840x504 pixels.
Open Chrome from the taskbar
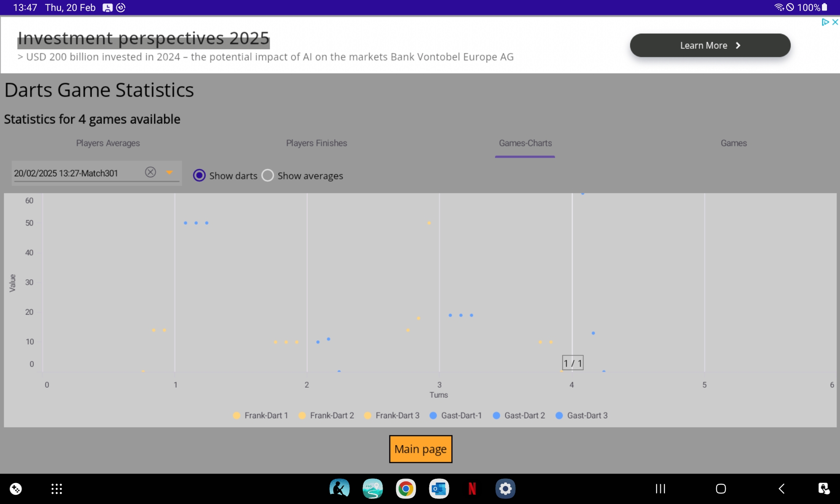405,488
